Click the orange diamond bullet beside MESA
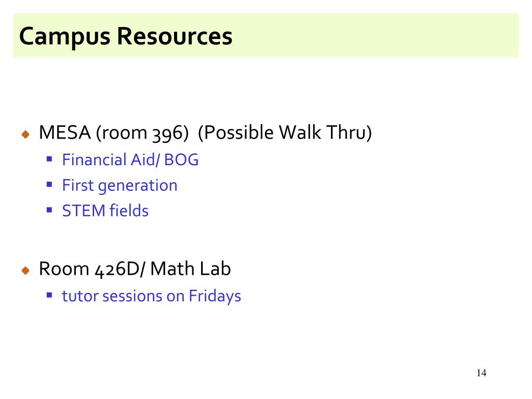The width and height of the screenshot is (532, 399). point(25,135)
